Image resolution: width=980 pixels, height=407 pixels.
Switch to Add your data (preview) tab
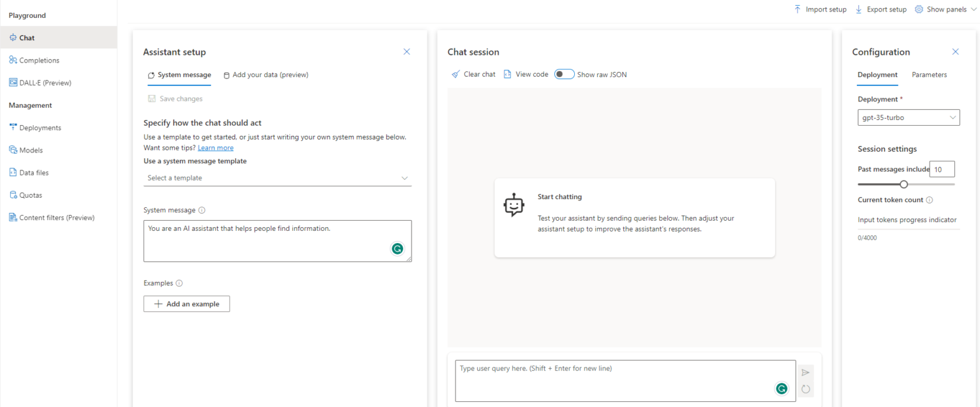coord(266,75)
